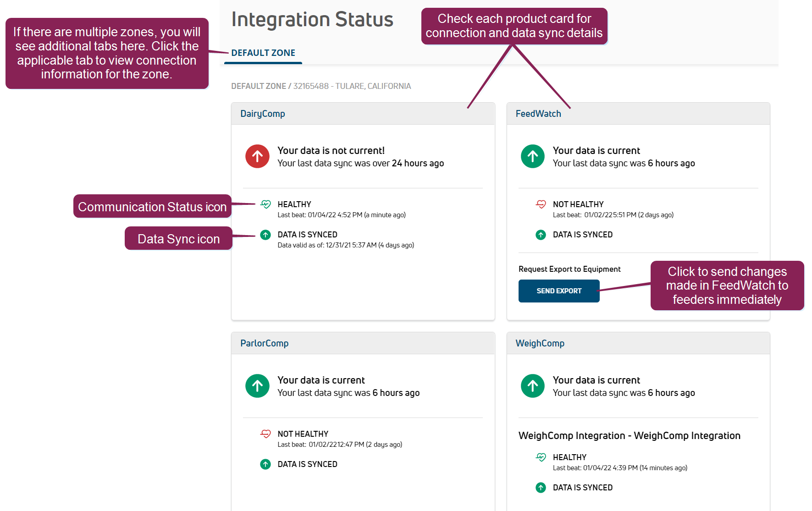
Task: Open the WeighComp card title
Action: pos(540,343)
